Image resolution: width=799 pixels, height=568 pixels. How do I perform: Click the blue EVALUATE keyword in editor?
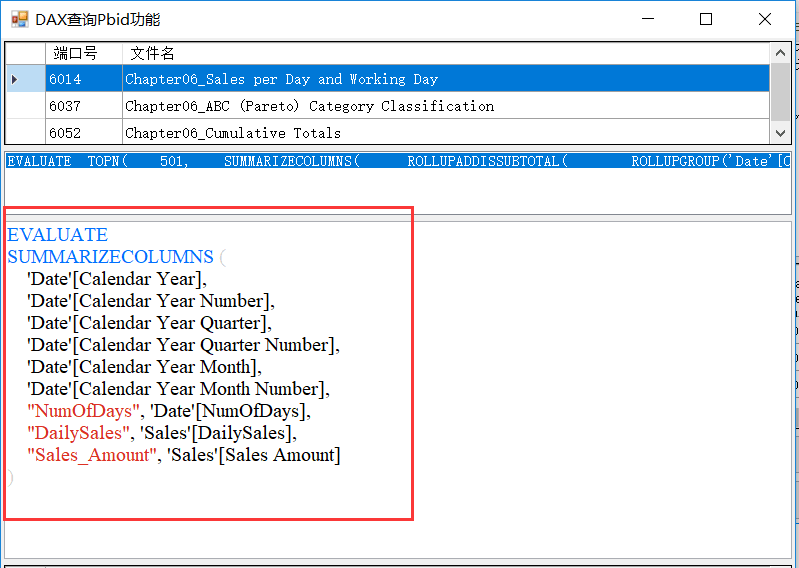pos(58,235)
